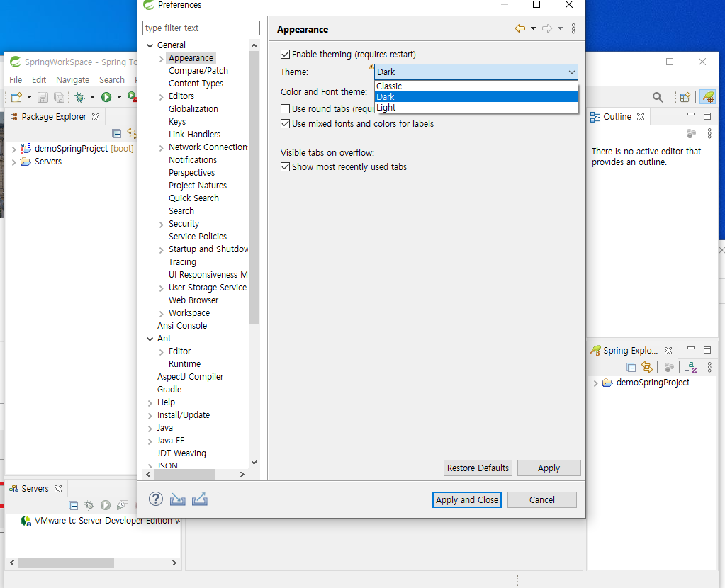Image resolution: width=725 pixels, height=588 pixels.
Task: Click the export preferences icon
Action: (x=200, y=499)
